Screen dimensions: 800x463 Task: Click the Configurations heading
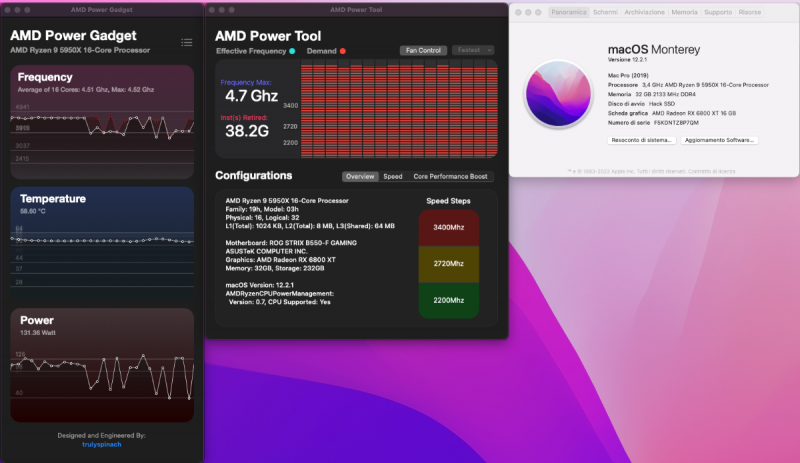[x=254, y=176]
